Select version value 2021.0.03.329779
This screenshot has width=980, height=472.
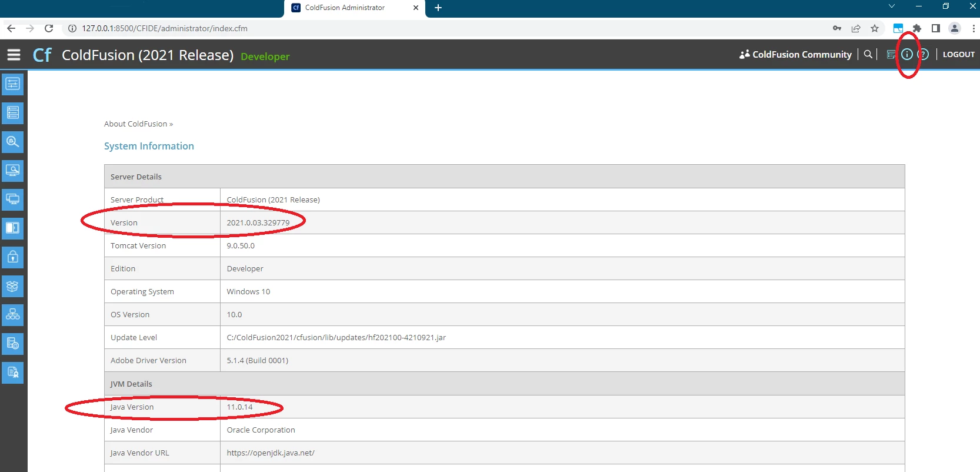[x=258, y=222]
